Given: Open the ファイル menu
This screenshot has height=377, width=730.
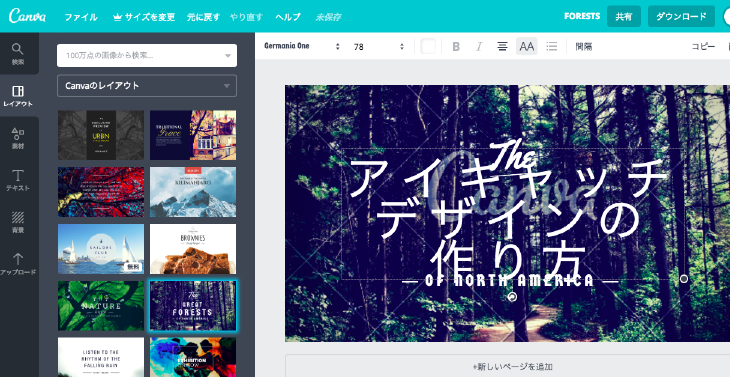Looking at the screenshot, I should (x=81, y=17).
